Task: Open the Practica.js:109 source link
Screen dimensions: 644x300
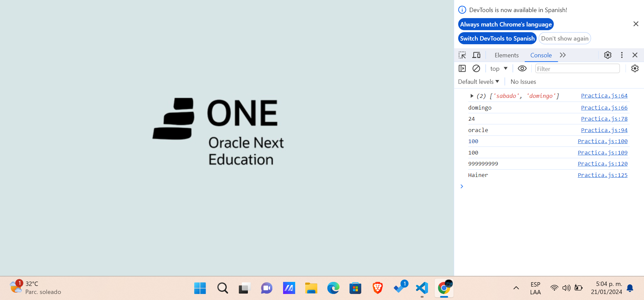Action: click(x=602, y=153)
